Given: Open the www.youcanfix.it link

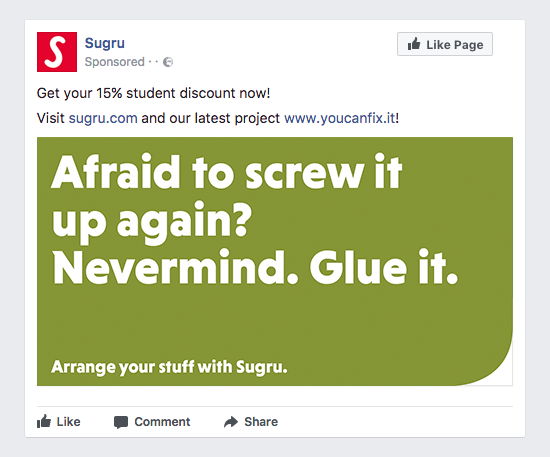Looking at the screenshot, I should tap(340, 118).
